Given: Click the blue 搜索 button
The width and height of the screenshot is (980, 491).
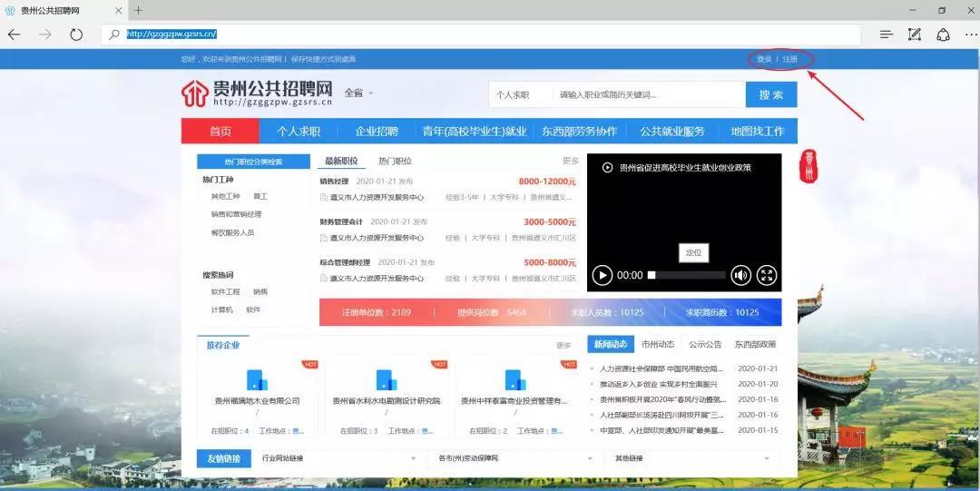Looking at the screenshot, I should pos(771,95).
